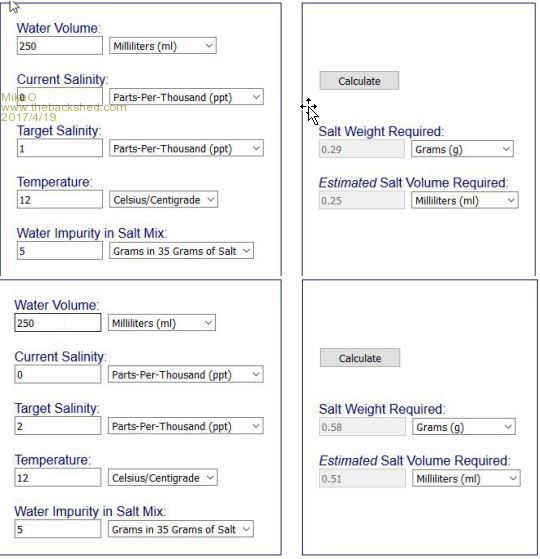Click upper Target Salinity field showing 1
This screenshot has height=559, width=540.
[x=60, y=148]
